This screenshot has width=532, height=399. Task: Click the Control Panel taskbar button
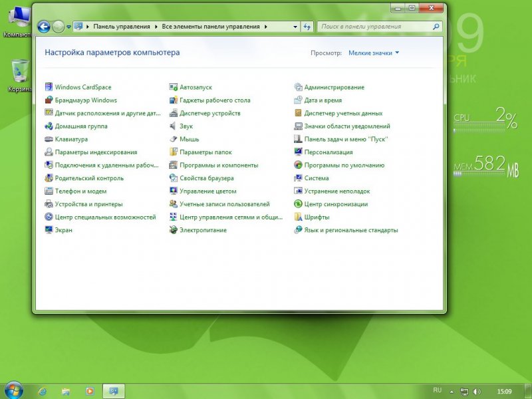(114, 391)
